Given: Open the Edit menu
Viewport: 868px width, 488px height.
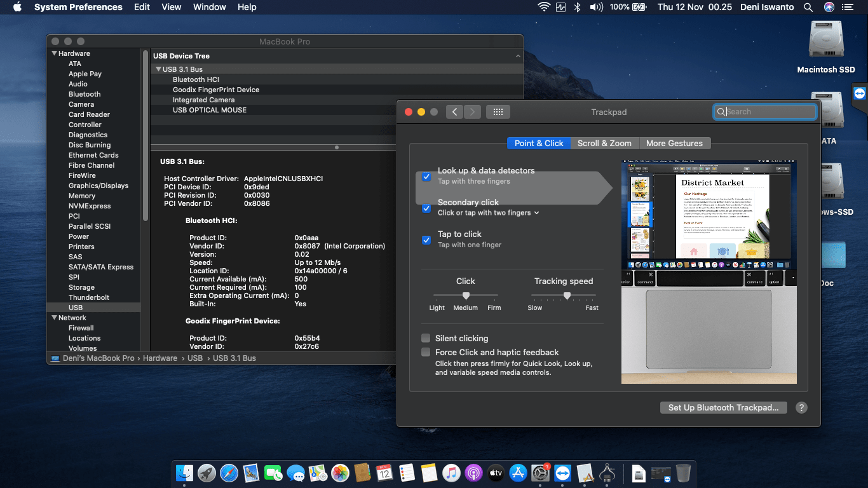Looking at the screenshot, I should click(x=142, y=7).
